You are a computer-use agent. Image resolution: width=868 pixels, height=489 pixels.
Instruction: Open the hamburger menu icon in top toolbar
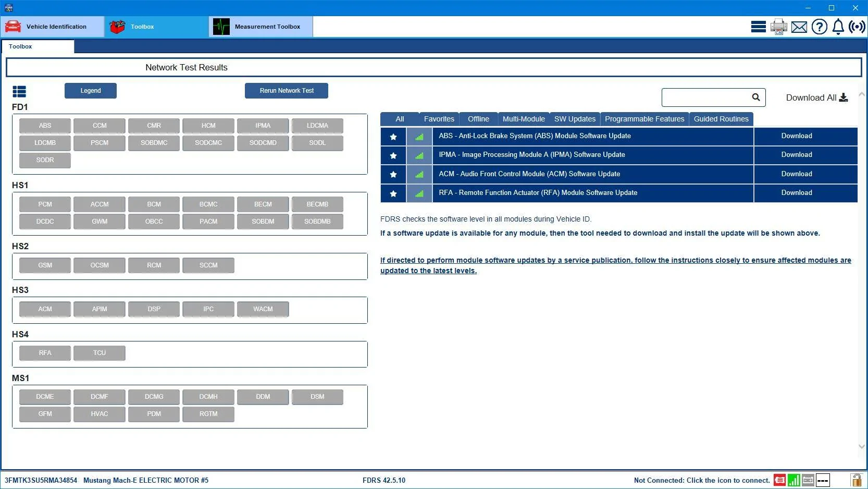758,27
